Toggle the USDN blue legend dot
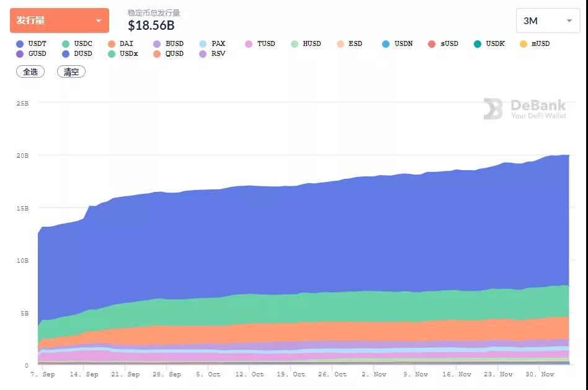This screenshot has height=390, width=588. (386, 44)
